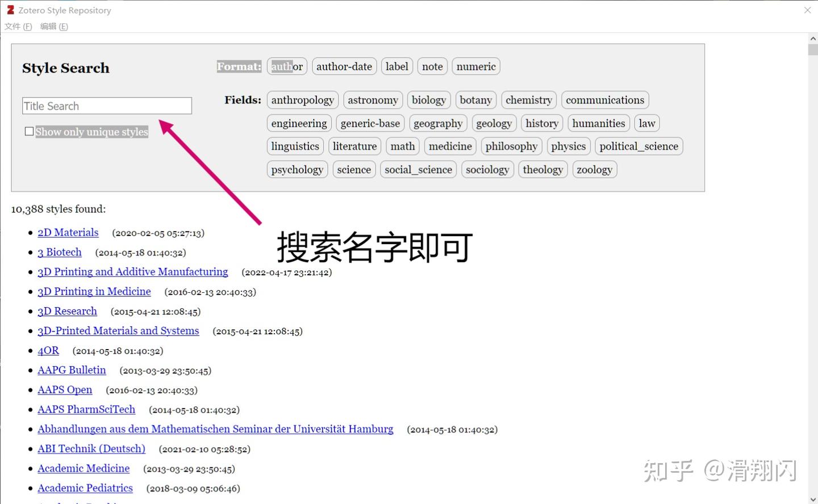Select the law field tag
The image size is (818, 504).
click(x=647, y=123)
